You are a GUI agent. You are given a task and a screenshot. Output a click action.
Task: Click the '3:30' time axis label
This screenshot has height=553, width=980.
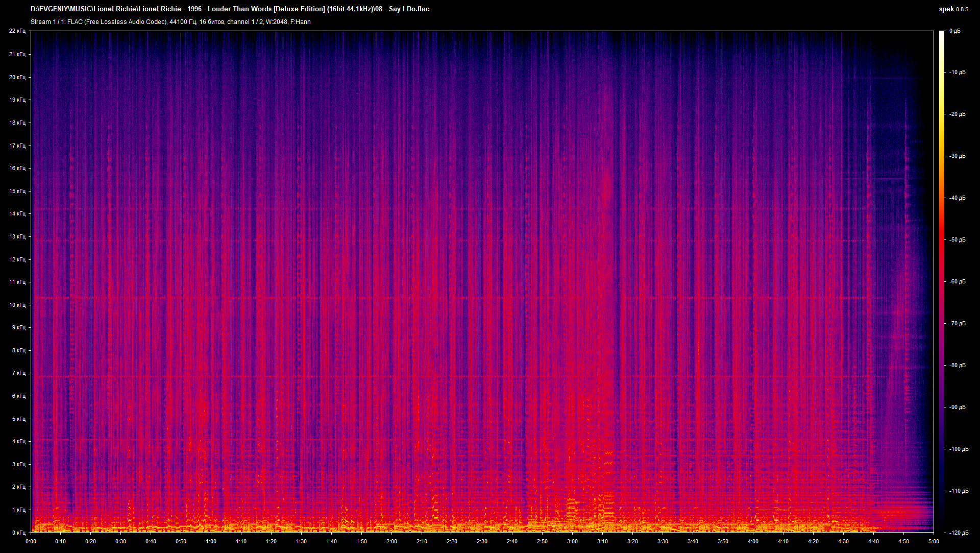coord(663,541)
